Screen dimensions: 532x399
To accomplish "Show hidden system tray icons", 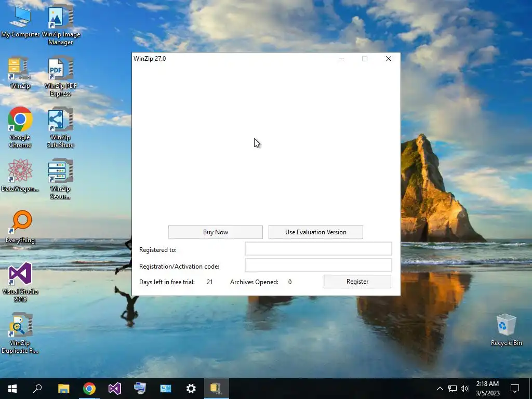I will (440, 389).
